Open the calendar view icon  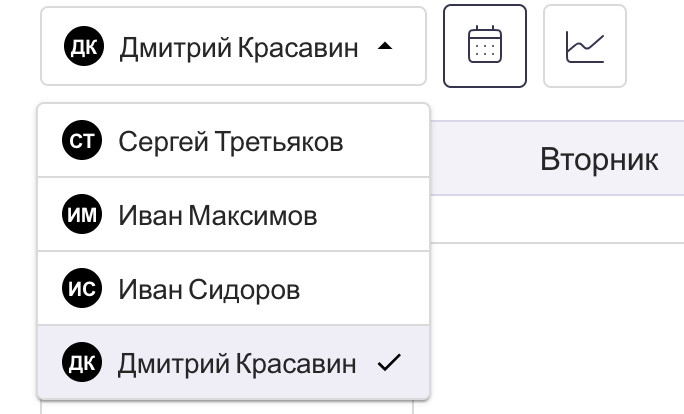click(485, 47)
